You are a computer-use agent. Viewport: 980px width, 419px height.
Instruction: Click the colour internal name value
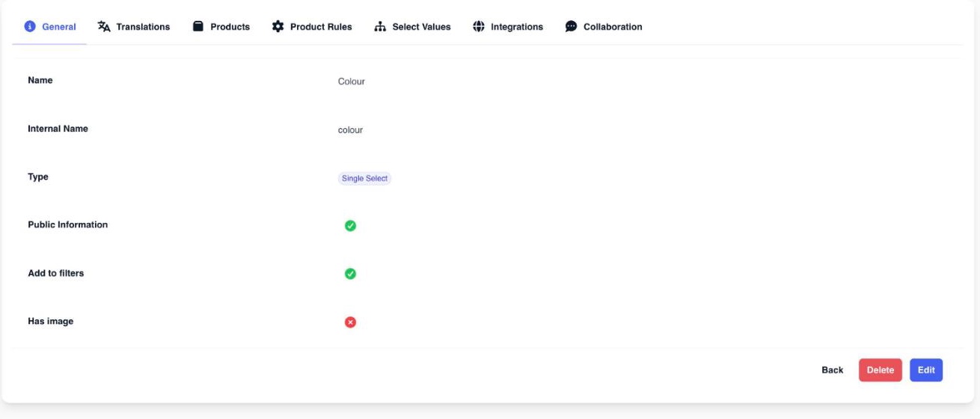[x=350, y=130]
